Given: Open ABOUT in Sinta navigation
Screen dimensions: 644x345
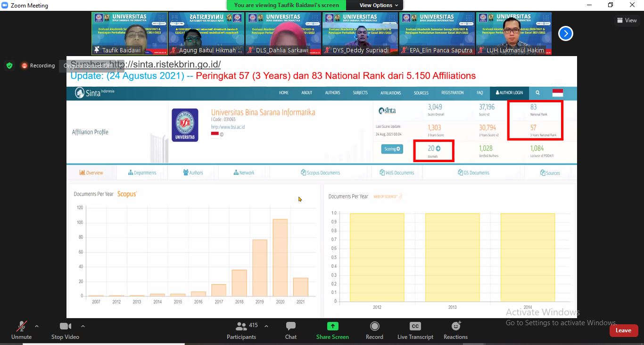Looking at the screenshot, I should click(x=307, y=93).
